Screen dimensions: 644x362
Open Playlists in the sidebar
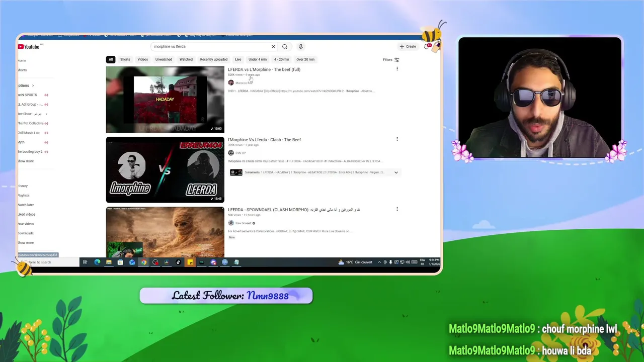point(24,195)
